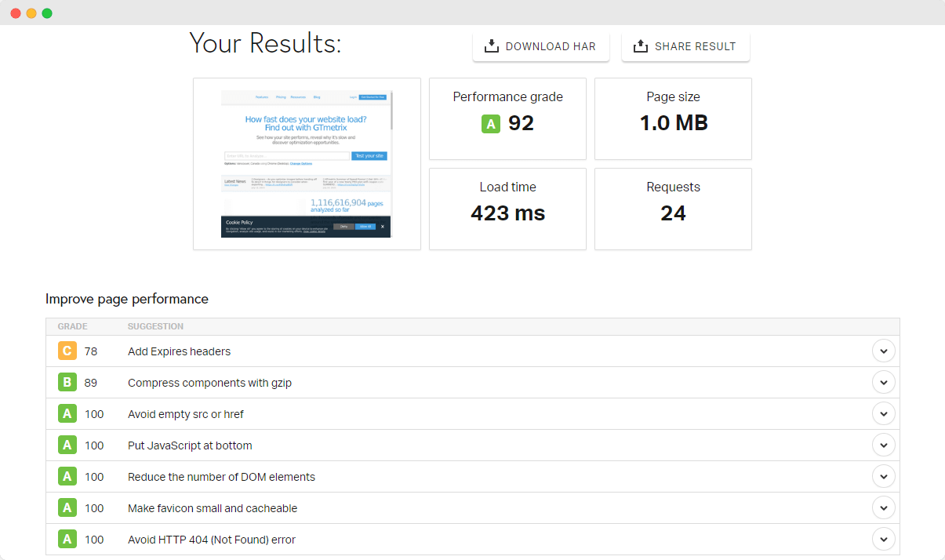Click the green B grade badge
The width and height of the screenshot is (945, 560).
[67, 383]
